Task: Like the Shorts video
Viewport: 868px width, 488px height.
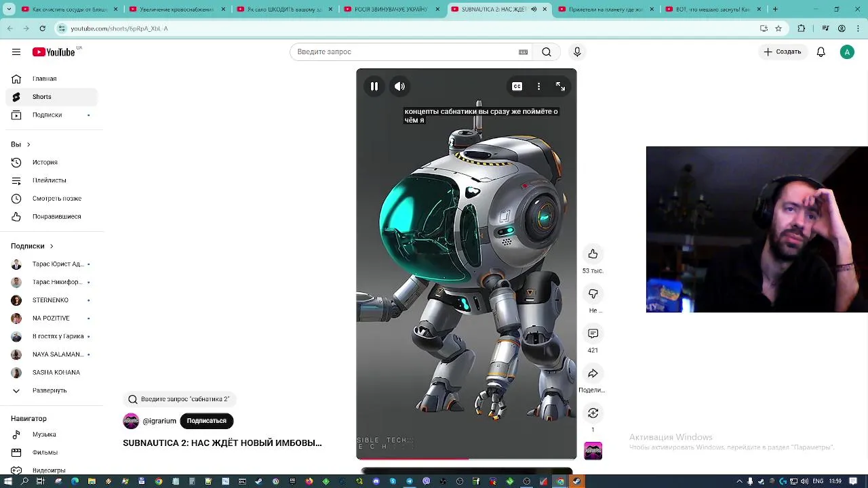Action: [x=593, y=253]
